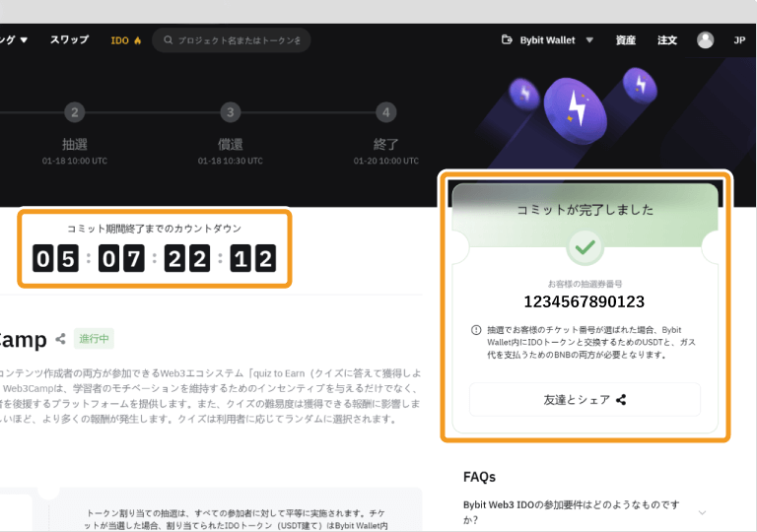Click the Bybit Wallet icon
This screenshot has width=757, height=532.
click(x=507, y=39)
